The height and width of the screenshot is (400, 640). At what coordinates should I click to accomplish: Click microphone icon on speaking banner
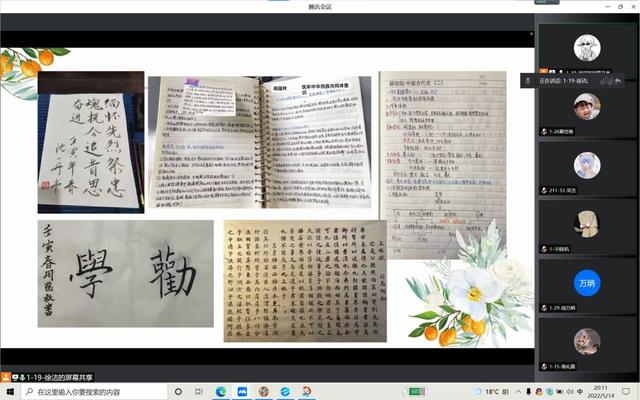[x=529, y=79]
